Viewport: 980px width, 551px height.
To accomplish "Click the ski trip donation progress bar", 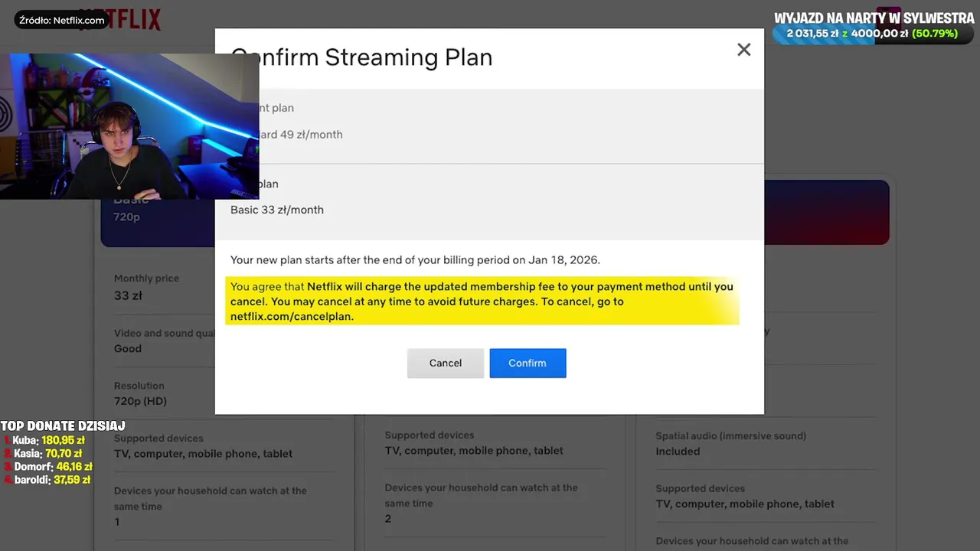I will (x=872, y=34).
